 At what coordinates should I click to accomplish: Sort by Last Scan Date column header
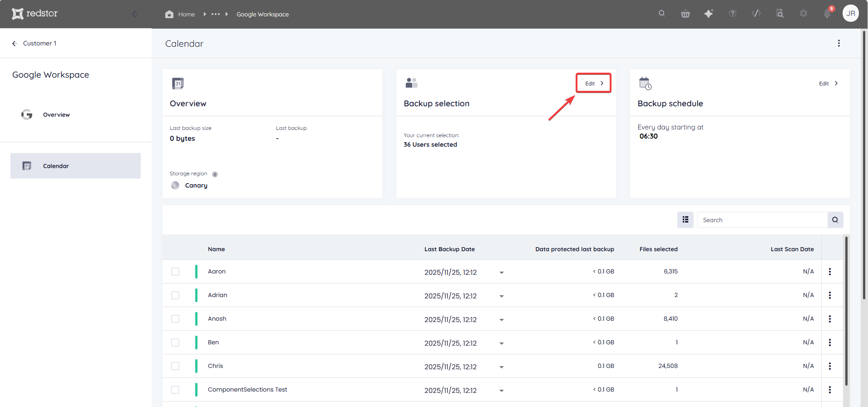[x=792, y=249]
